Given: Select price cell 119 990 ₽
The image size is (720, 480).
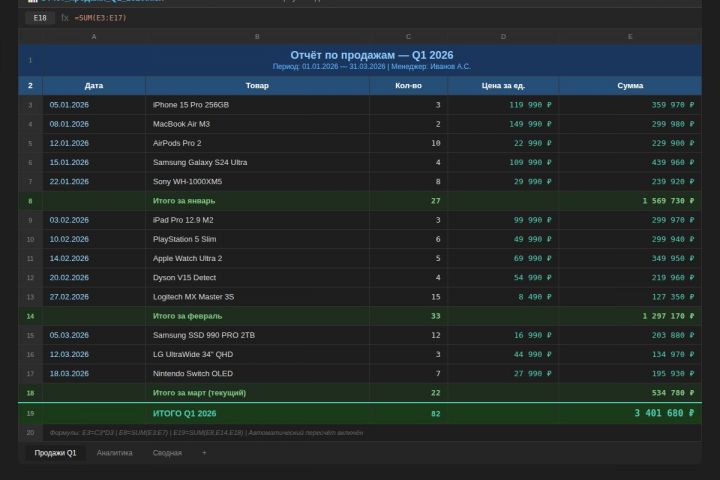Looking at the screenshot, I should tap(503, 105).
